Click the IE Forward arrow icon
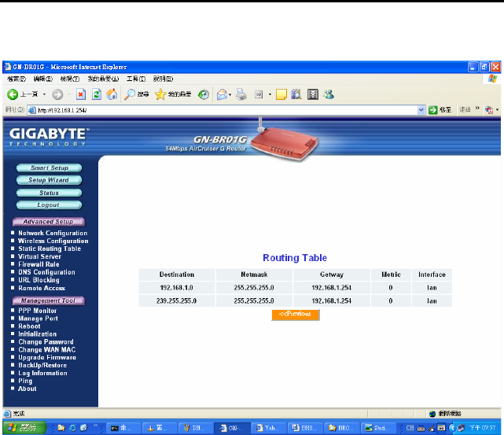This screenshot has width=504, height=435. (57, 94)
